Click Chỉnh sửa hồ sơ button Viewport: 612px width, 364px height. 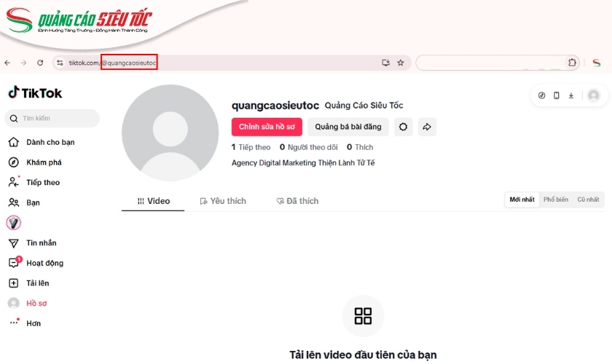pyautogui.click(x=267, y=127)
